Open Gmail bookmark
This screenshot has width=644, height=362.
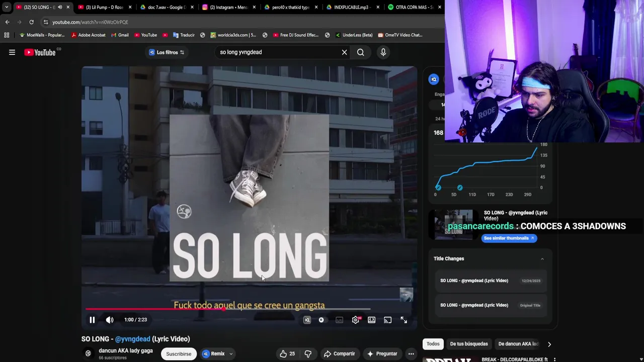tap(120, 35)
